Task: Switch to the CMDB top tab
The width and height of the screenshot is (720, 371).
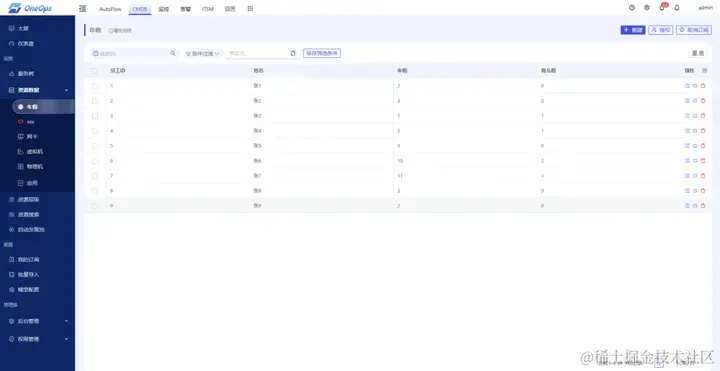Action: click(140, 9)
